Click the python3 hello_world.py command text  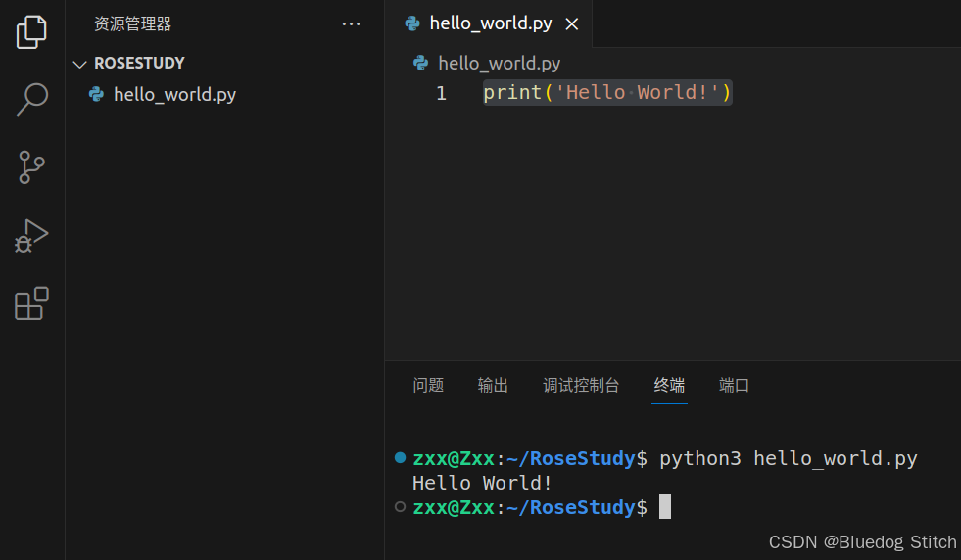pos(789,458)
